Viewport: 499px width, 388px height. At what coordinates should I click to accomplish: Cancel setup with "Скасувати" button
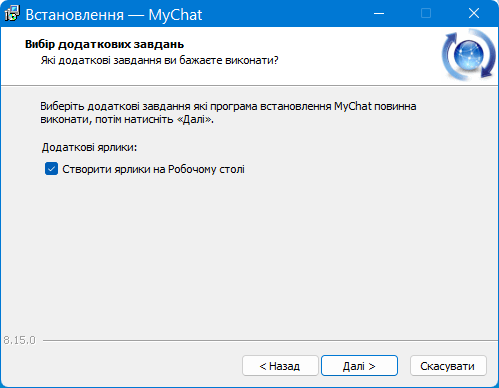(x=448, y=366)
